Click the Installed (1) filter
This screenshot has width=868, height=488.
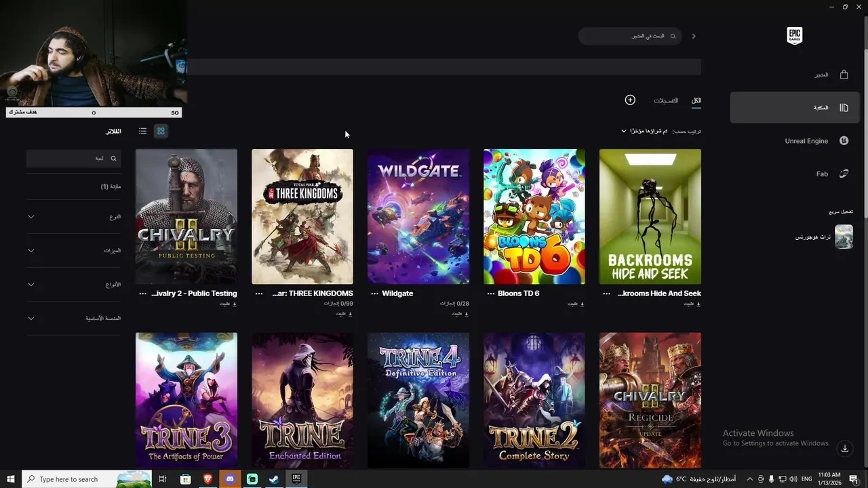coord(111,186)
